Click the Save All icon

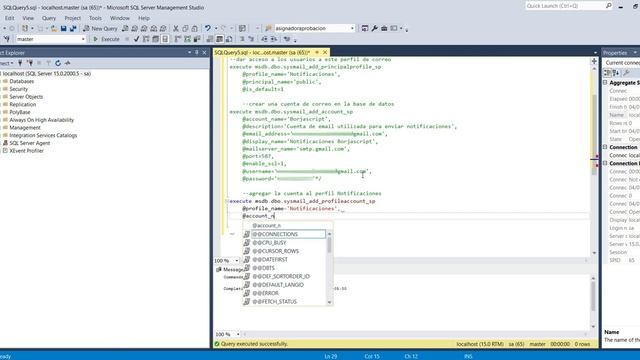pyautogui.click(x=73, y=28)
